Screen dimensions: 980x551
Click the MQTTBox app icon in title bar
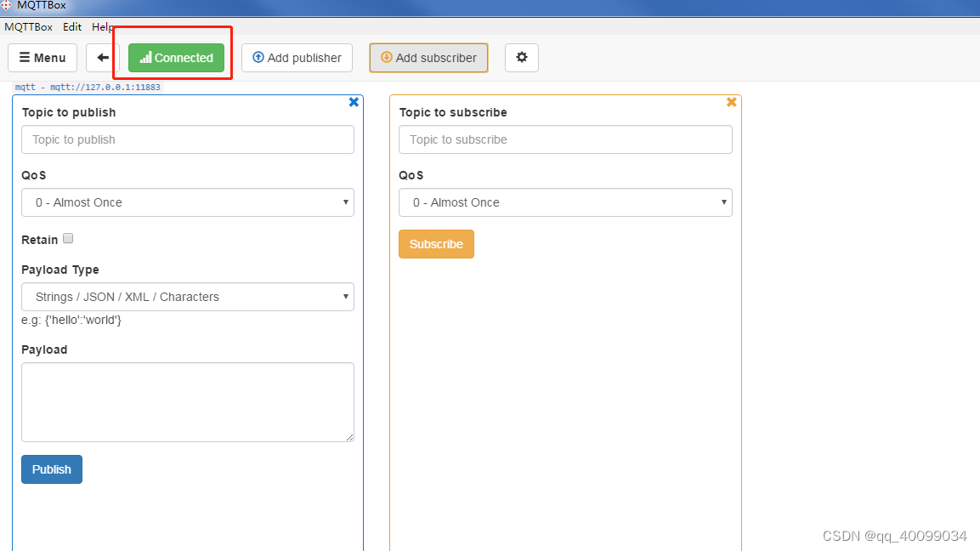pyautogui.click(x=6, y=6)
